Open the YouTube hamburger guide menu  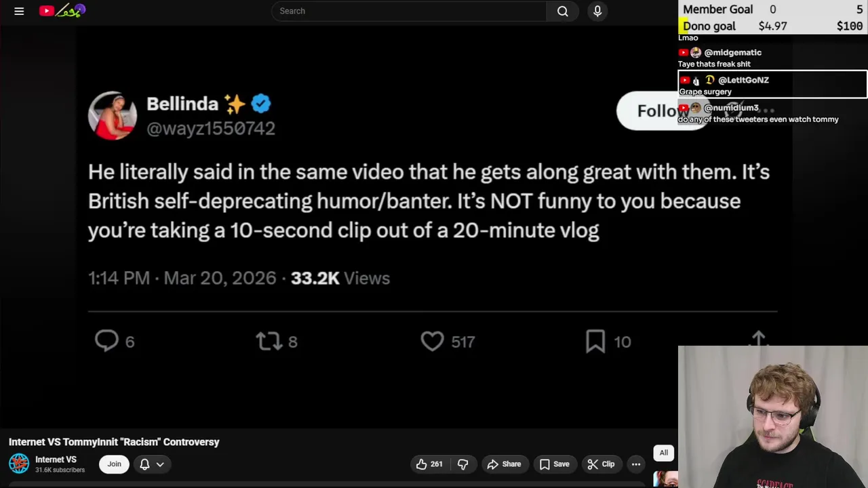(19, 11)
